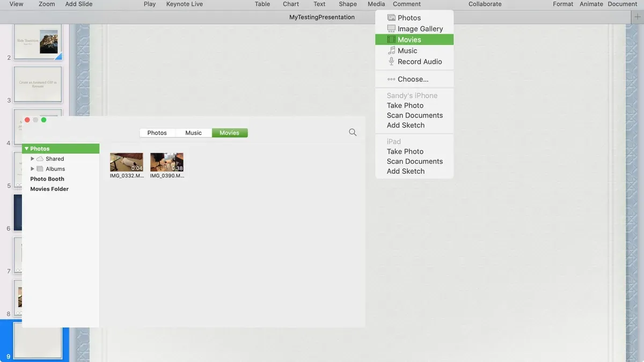This screenshot has height=362, width=644.
Task: Open the Document inspector
Action: point(623,4)
